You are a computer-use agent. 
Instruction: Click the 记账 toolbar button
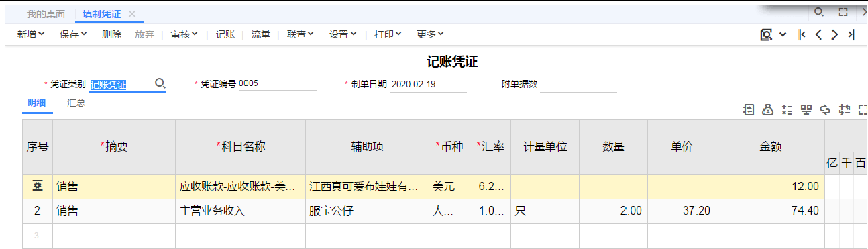click(x=225, y=34)
